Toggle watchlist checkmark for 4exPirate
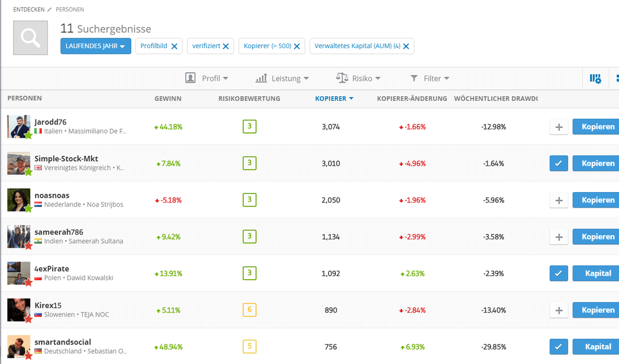The image size is (619, 364). pyautogui.click(x=559, y=273)
